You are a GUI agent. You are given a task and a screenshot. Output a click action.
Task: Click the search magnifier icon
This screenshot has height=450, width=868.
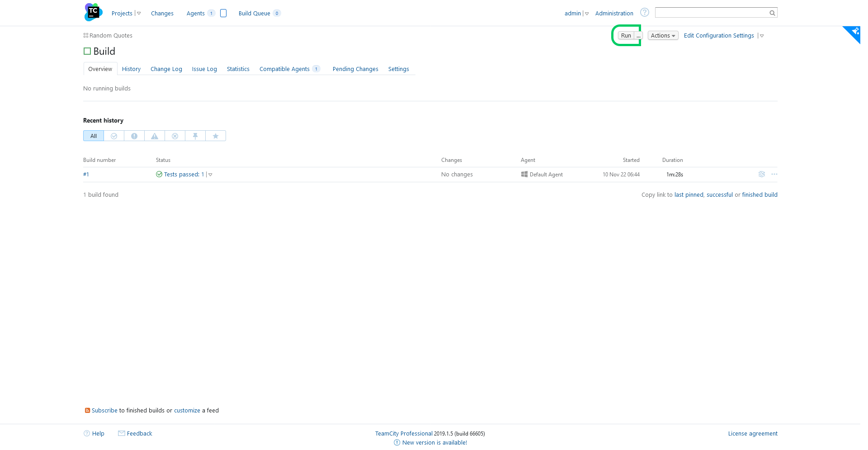[x=772, y=13]
